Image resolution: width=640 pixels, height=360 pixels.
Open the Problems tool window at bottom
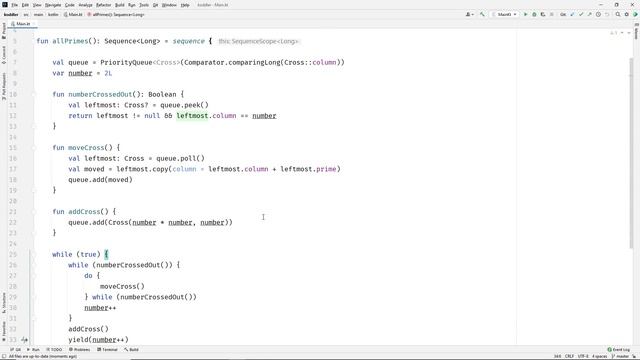pos(80,350)
